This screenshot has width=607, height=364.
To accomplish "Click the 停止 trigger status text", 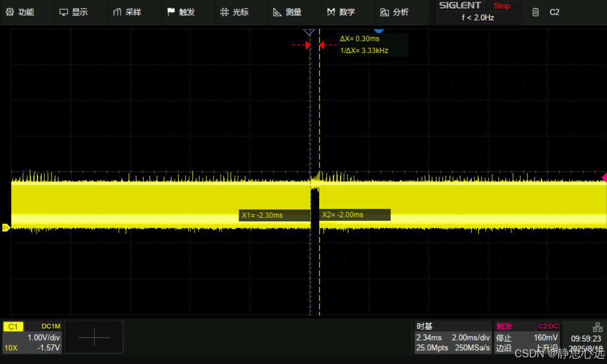I will [504, 338].
